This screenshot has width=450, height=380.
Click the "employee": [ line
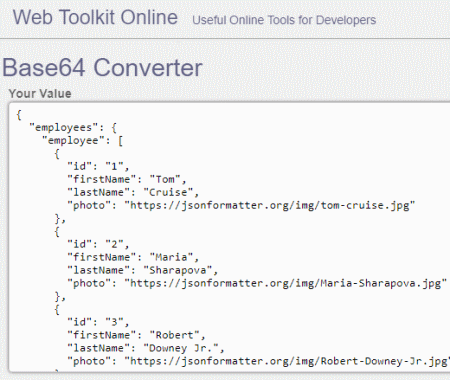pos(82,141)
